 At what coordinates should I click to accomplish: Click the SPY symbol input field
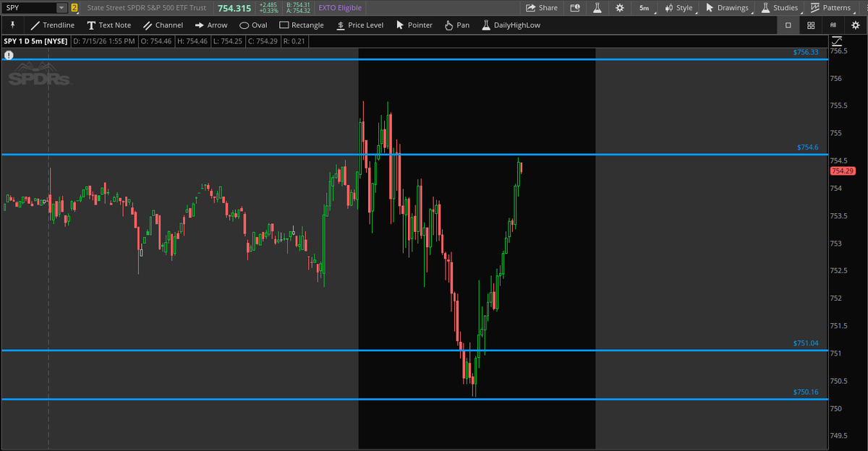pyautogui.click(x=29, y=8)
